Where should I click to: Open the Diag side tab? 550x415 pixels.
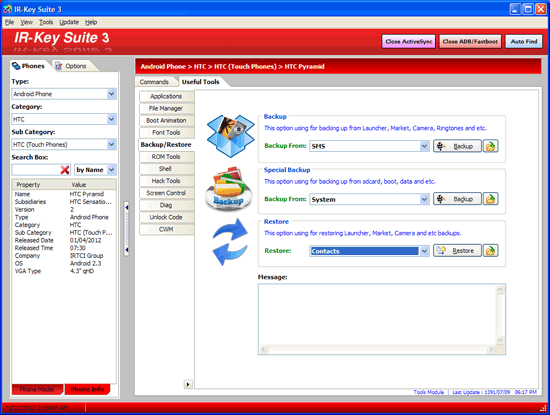click(166, 205)
